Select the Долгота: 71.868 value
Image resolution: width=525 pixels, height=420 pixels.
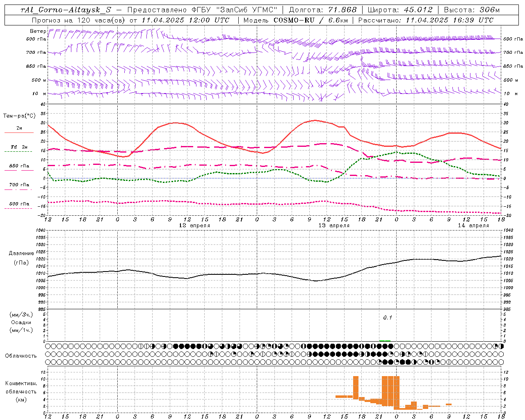click(323, 10)
